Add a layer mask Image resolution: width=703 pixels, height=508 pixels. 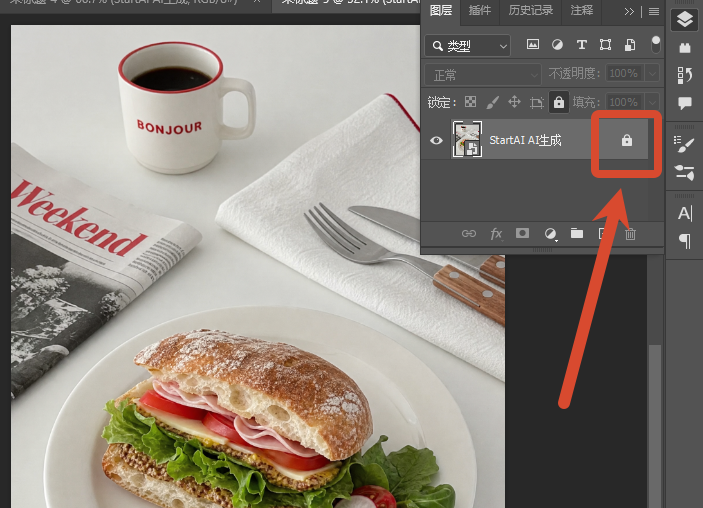pyautogui.click(x=522, y=233)
